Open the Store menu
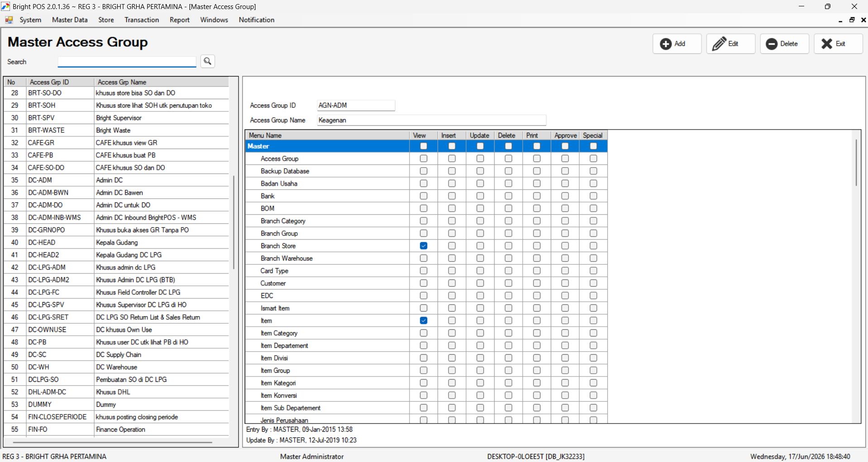The height and width of the screenshot is (462, 868). [x=106, y=20]
